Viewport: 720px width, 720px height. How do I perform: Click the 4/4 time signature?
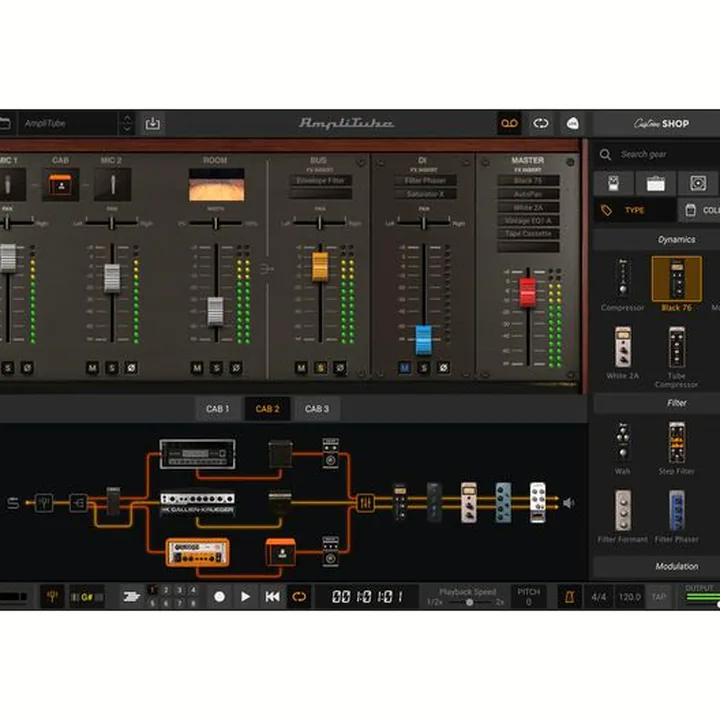coord(599,597)
